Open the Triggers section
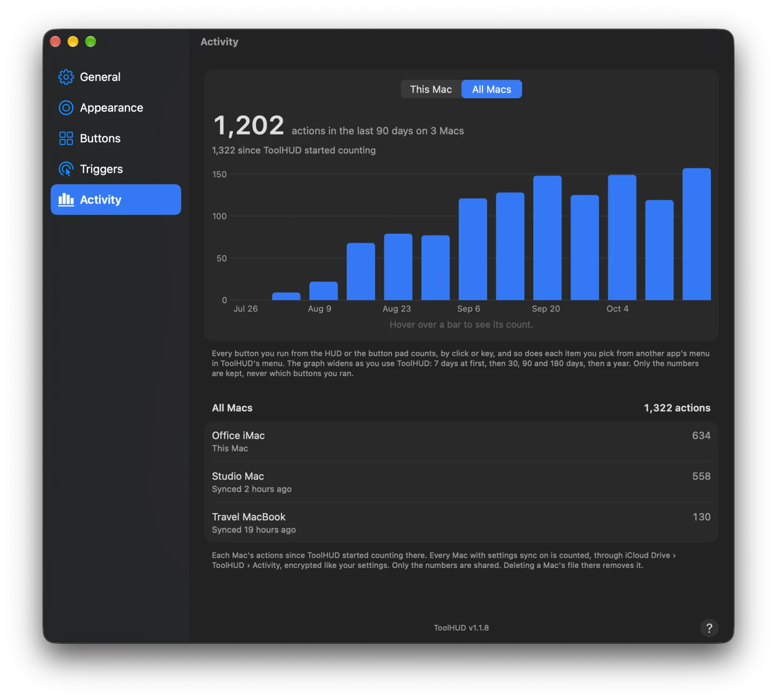The height and width of the screenshot is (700, 777). (x=116, y=169)
